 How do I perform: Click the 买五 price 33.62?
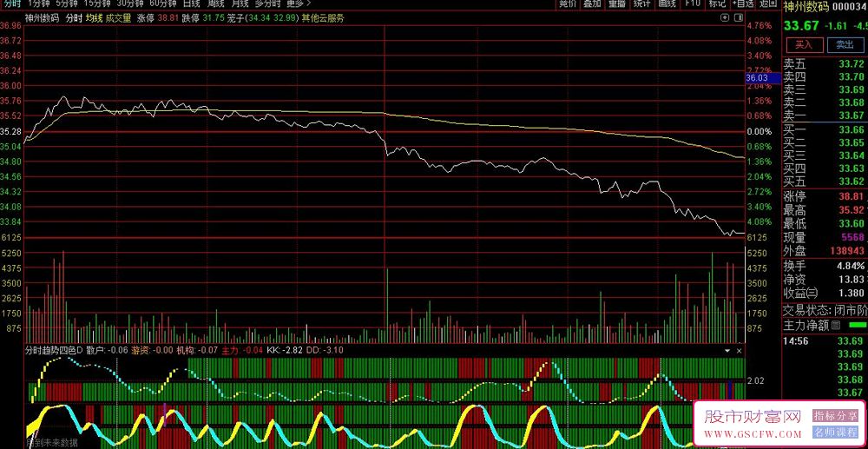pos(851,181)
